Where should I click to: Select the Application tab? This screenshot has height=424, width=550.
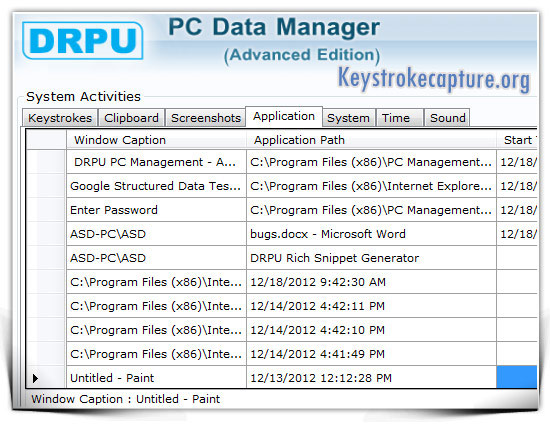284,116
